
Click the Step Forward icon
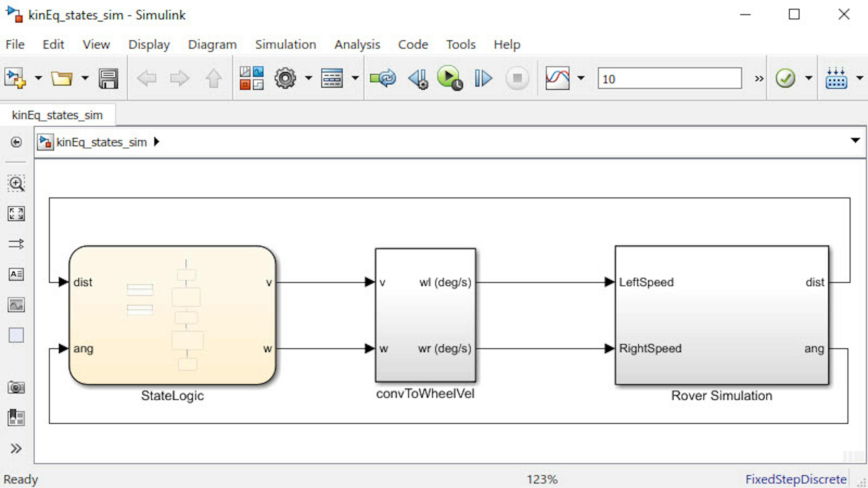click(483, 78)
